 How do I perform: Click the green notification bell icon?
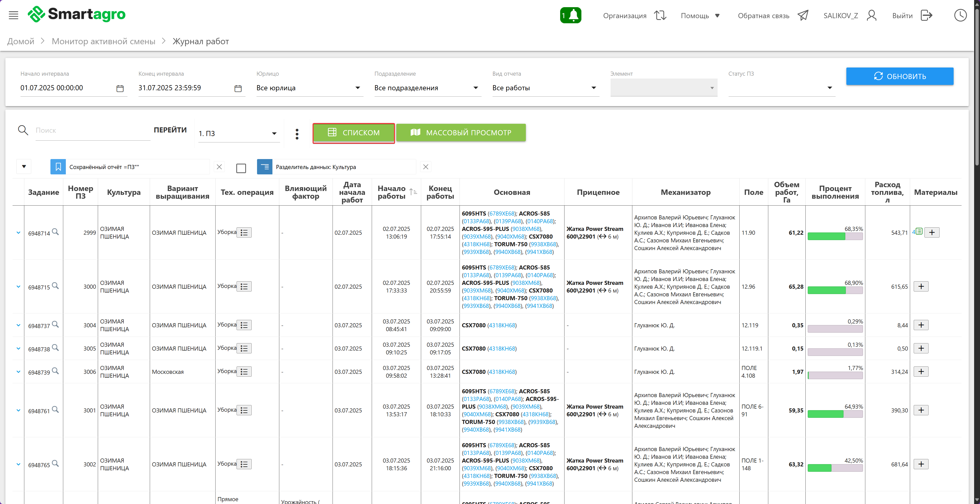point(570,15)
